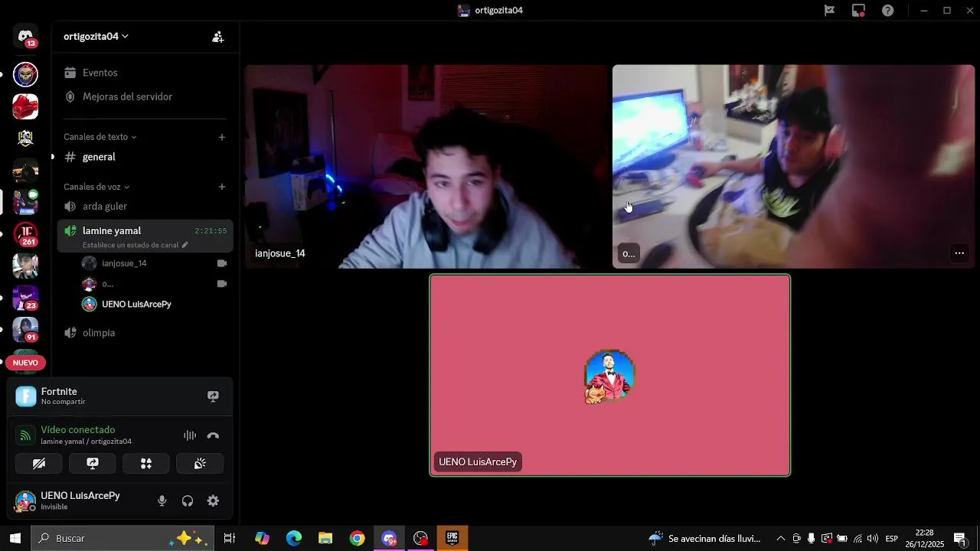980x551 pixels.
Task: Select lamine yamal voice channel
Action: click(x=145, y=236)
